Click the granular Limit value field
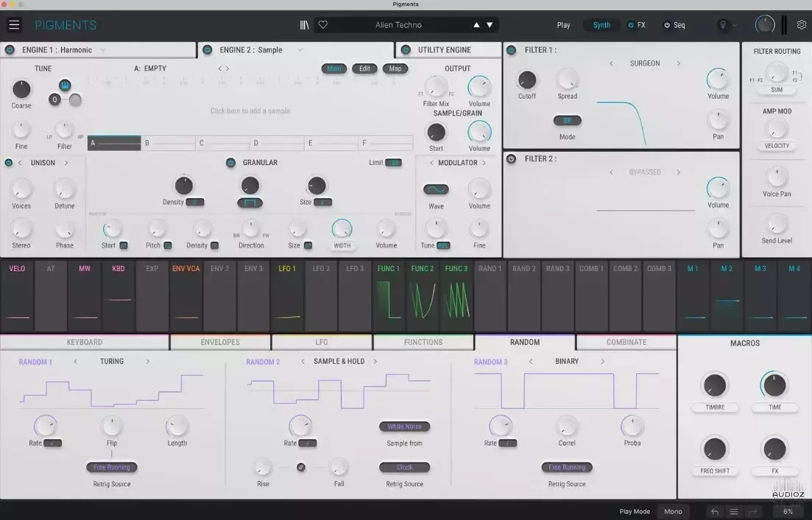This screenshot has height=520, width=812. (394, 163)
